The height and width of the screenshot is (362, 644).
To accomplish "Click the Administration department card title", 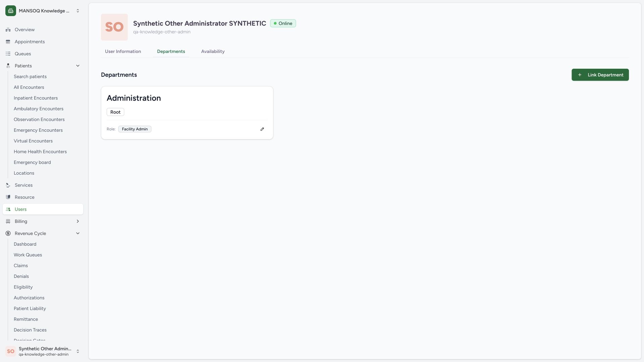I will pos(134,98).
